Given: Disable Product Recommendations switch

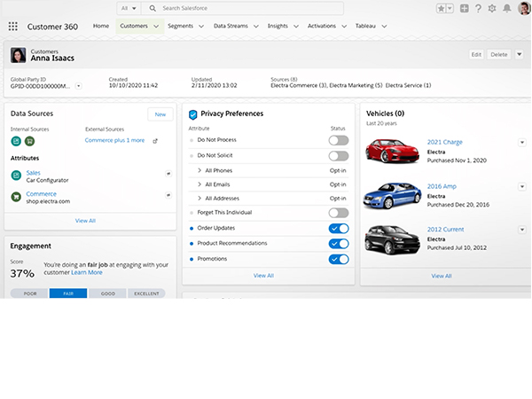Looking at the screenshot, I should [x=339, y=244].
